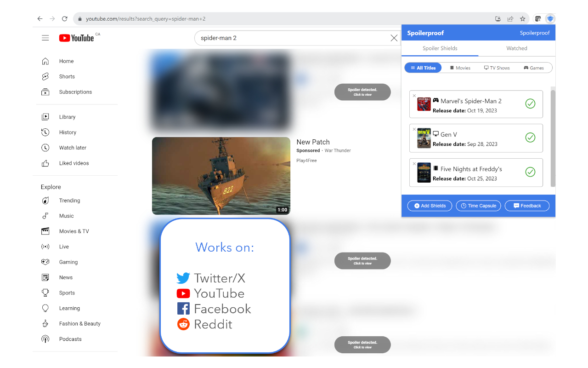Switch to the Spoiler Shields tab
The height and width of the screenshot is (368, 588).
[x=440, y=48]
